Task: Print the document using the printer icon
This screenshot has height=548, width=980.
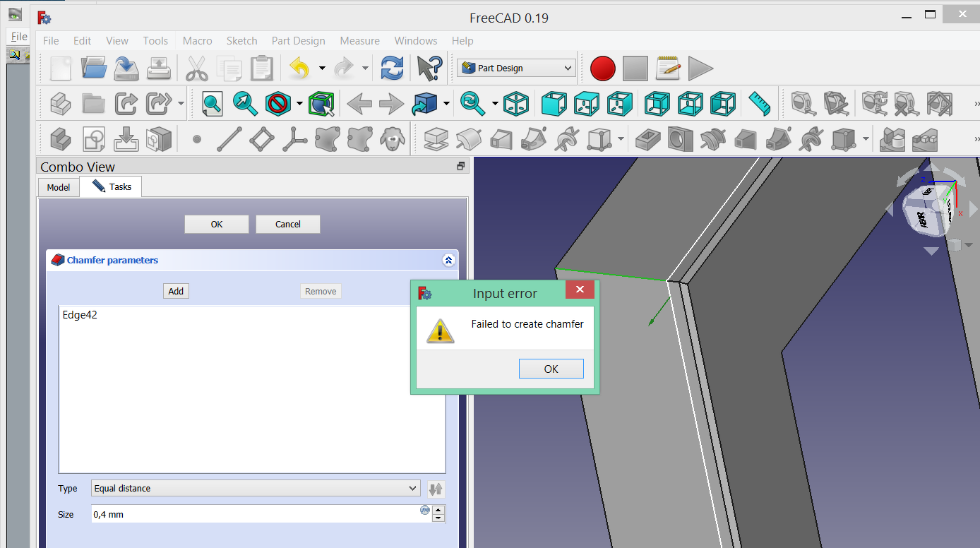Action: click(x=159, y=68)
